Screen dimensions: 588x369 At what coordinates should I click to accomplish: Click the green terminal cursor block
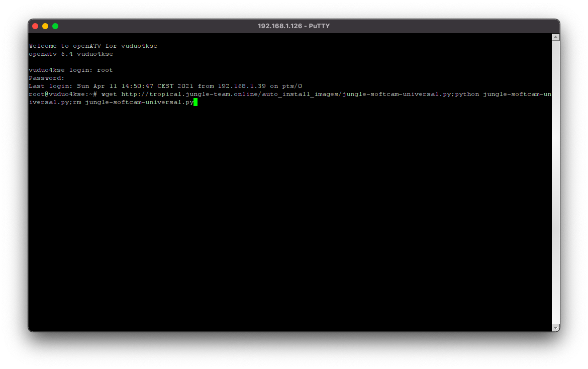[195, 103]
